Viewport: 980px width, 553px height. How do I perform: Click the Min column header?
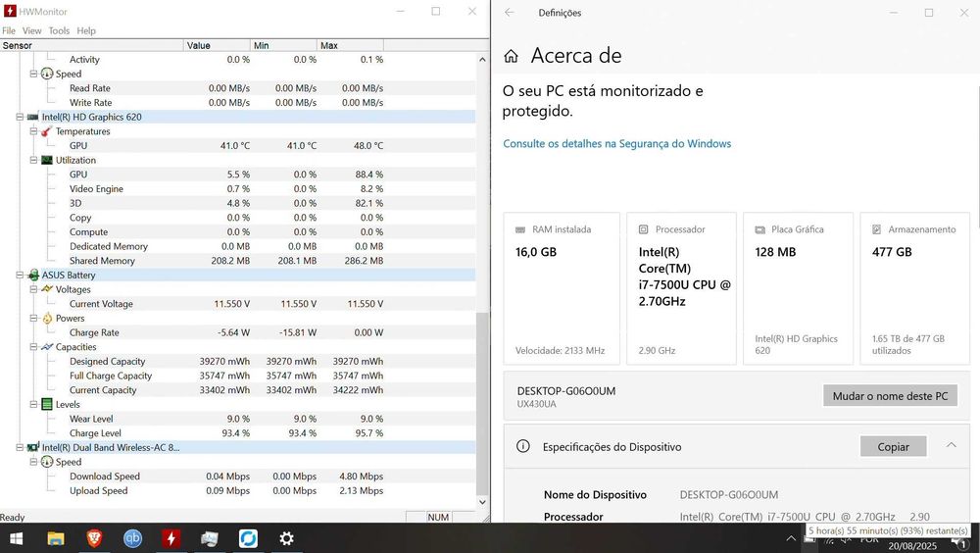[284, 46]
